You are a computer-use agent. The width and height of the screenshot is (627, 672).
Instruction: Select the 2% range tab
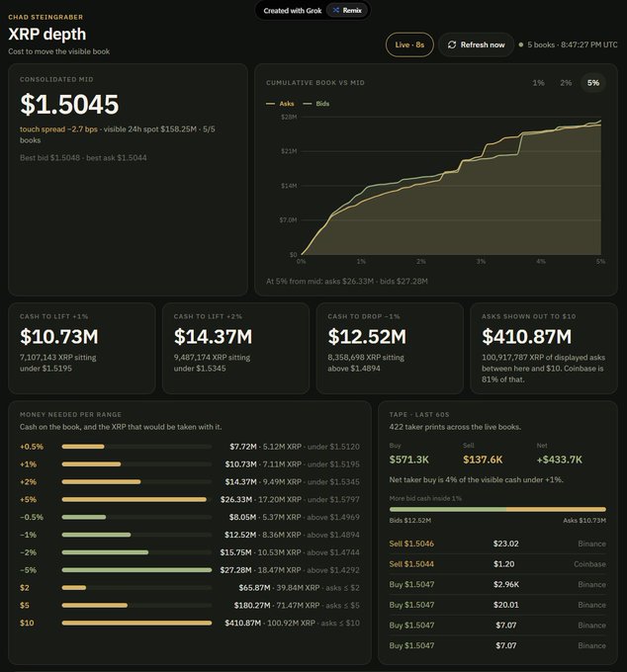tap(566, 83)
